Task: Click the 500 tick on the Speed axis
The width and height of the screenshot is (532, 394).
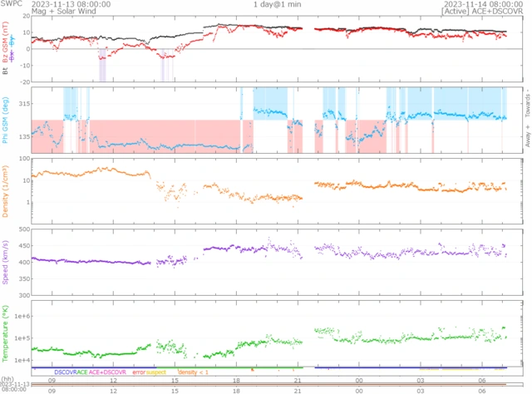Action: tap(24, 229)
